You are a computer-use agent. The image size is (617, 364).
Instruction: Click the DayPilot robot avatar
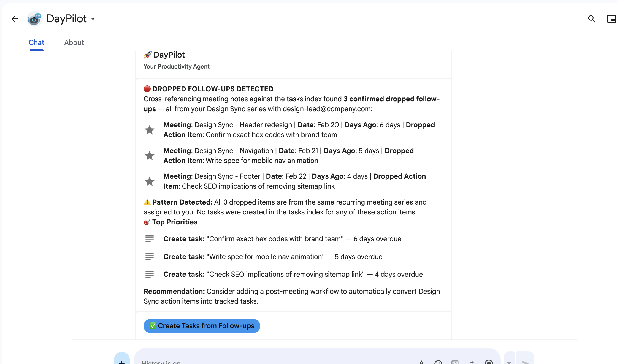(x=34, y=19)
